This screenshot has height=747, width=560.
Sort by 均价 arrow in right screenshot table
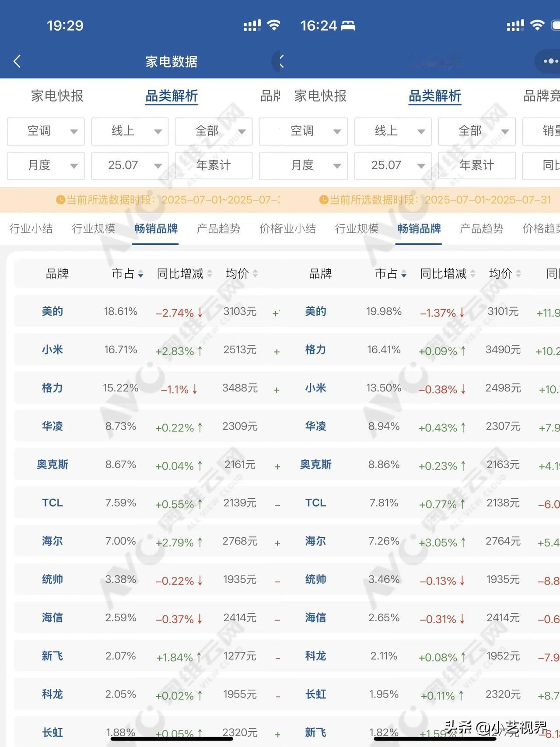518,274
